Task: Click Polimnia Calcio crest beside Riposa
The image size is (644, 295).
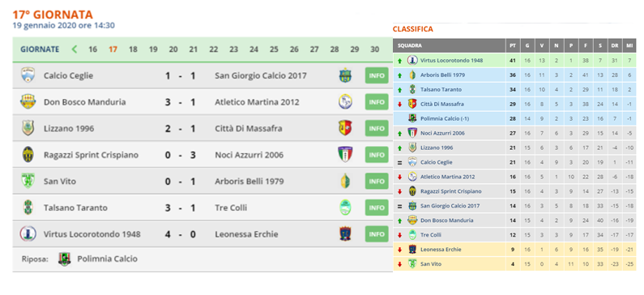Action: 65,259
